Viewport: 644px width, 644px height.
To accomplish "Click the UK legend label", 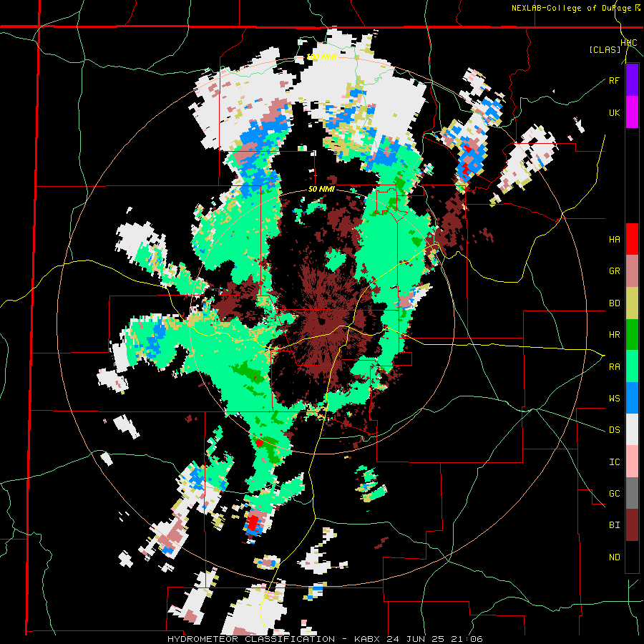I will point(615,112).
